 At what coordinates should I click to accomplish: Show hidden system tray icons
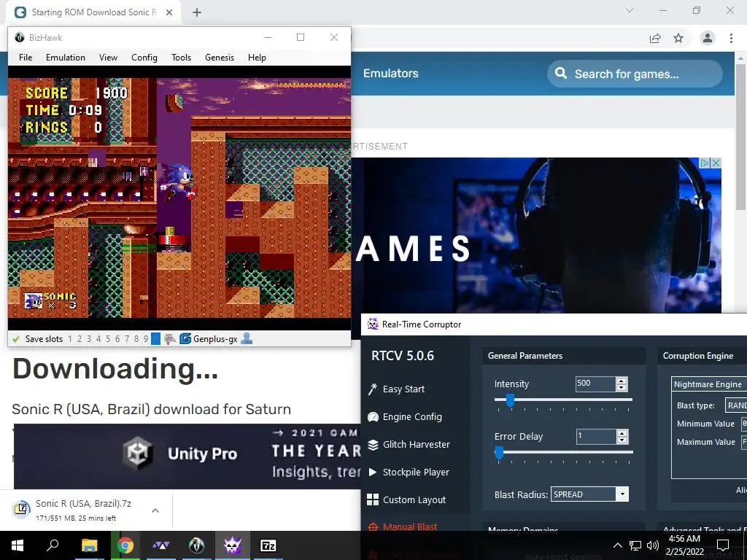tap(617, 545)
